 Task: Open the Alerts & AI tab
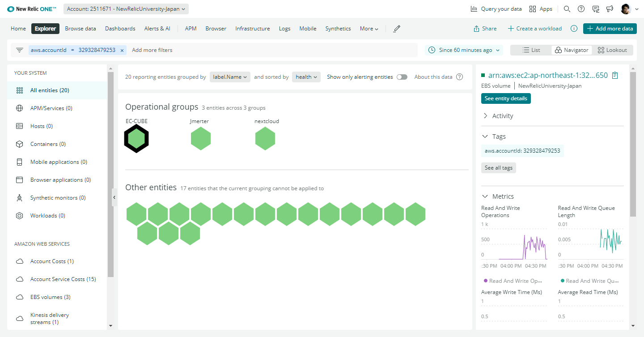click(x=157, y=29)
